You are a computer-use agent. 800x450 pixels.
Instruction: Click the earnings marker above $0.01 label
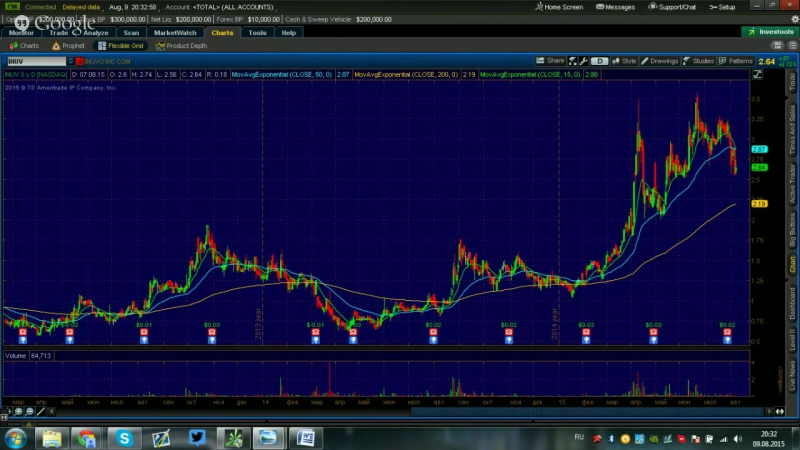pyautogui.click(x=144, y=332)
